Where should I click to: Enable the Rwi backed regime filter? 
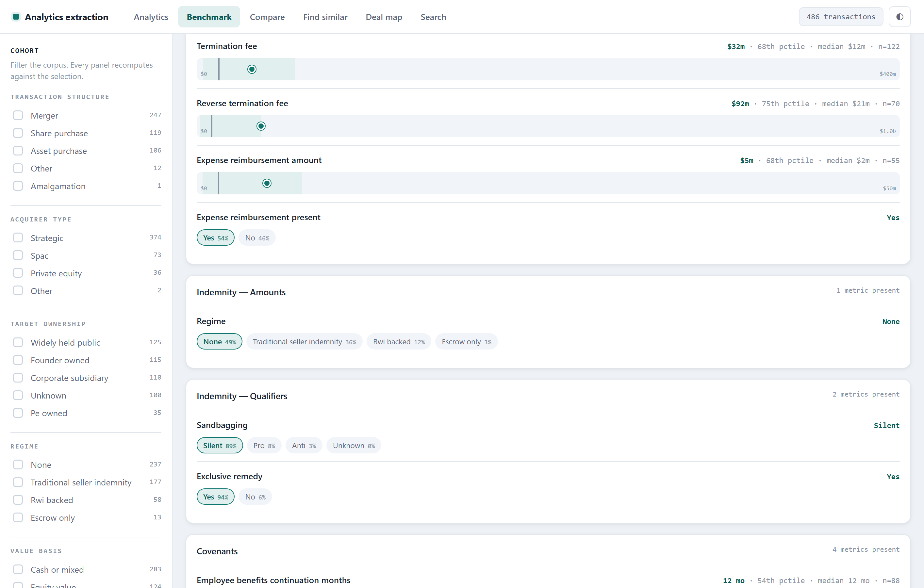click(x=18, y=500)
